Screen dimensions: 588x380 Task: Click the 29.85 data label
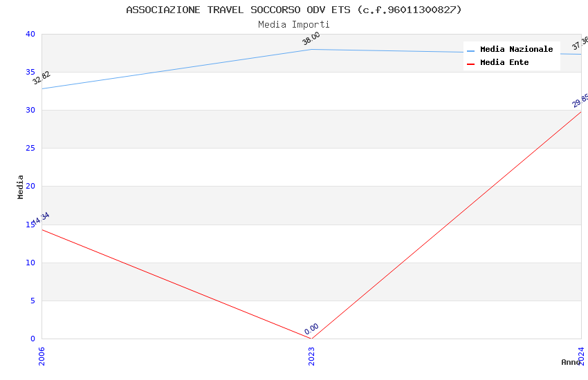point(580,101)
